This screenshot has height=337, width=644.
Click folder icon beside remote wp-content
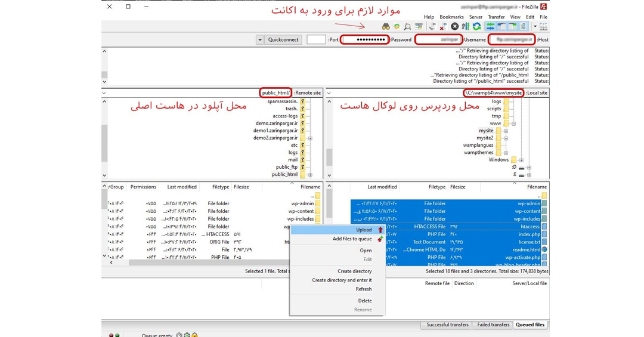(317, 211)
